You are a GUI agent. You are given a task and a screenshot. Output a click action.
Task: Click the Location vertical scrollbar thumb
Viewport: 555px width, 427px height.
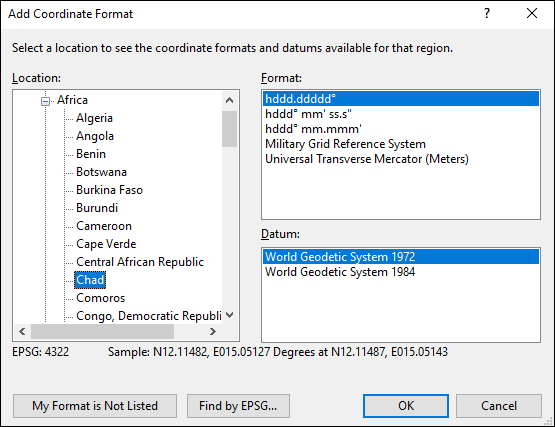[x=229, y=129]
